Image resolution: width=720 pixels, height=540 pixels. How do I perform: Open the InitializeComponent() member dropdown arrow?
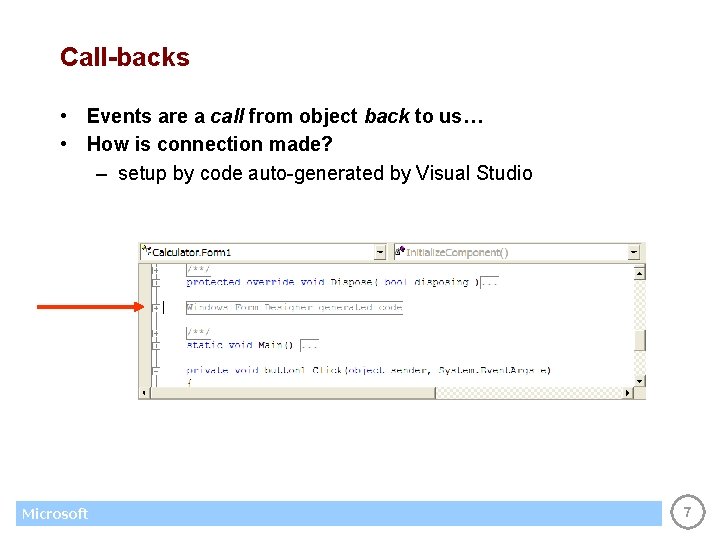click(634, 252)
